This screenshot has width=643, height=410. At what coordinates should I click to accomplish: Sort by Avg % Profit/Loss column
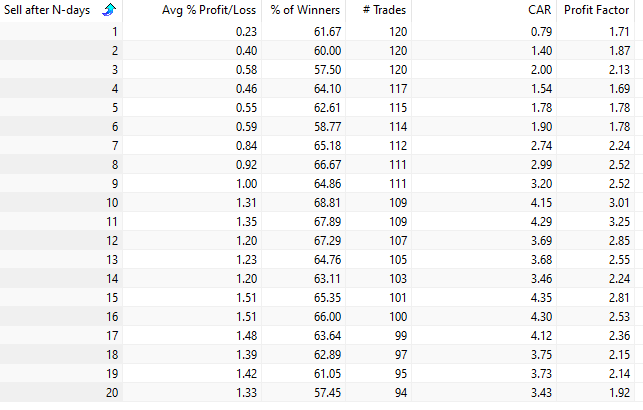click(x=192, y=10)
